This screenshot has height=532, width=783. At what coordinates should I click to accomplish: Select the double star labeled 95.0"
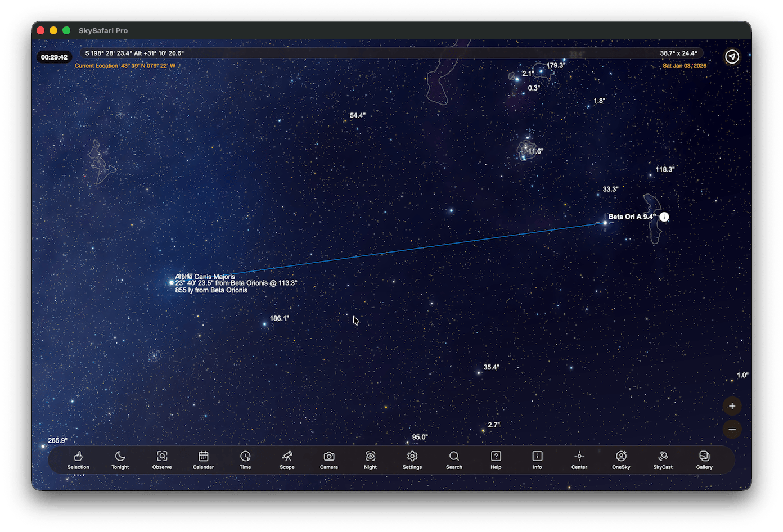[x=408, y=442]
